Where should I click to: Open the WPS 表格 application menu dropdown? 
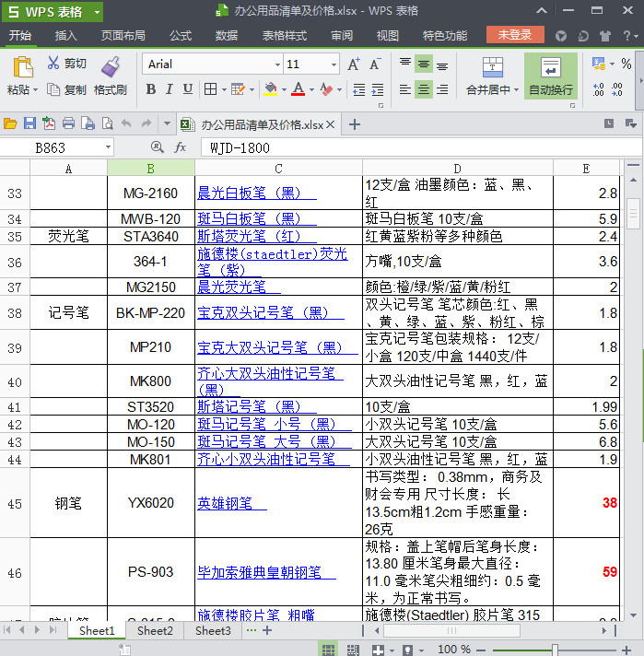(x=97, y=12)
